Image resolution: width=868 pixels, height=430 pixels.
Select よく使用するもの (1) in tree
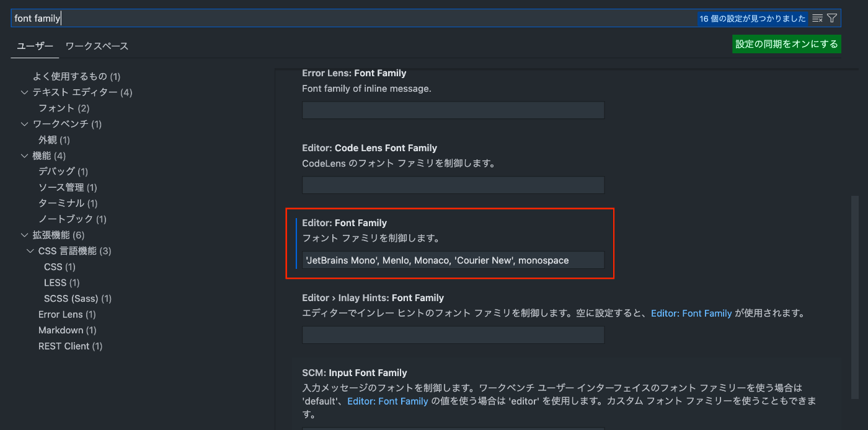pos(76,76)
